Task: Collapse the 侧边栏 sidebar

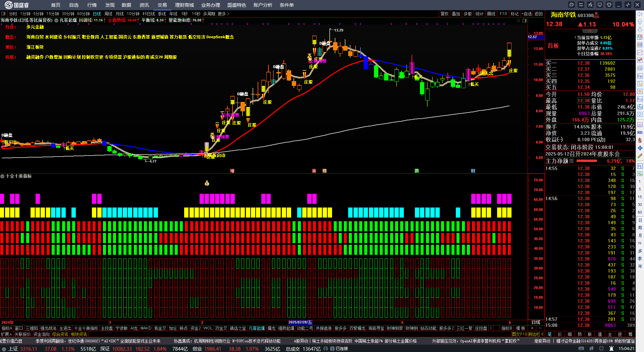Action: [x=536, y=334]
